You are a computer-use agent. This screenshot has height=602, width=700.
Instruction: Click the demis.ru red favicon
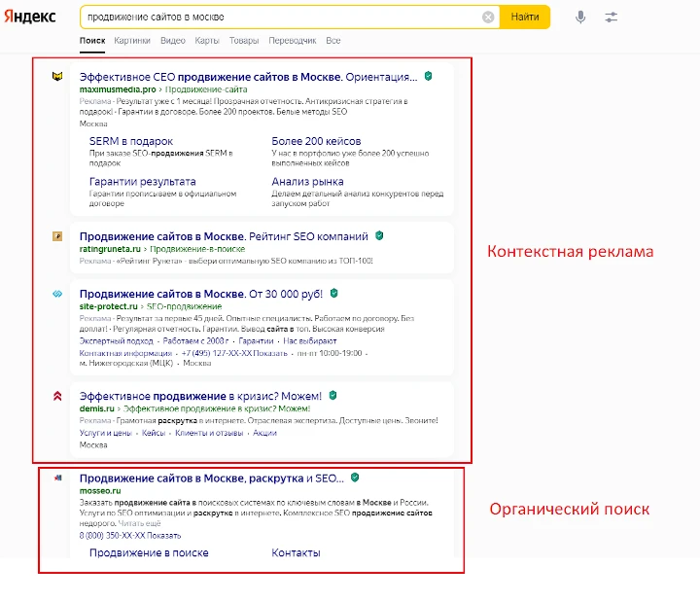(57, 396)
